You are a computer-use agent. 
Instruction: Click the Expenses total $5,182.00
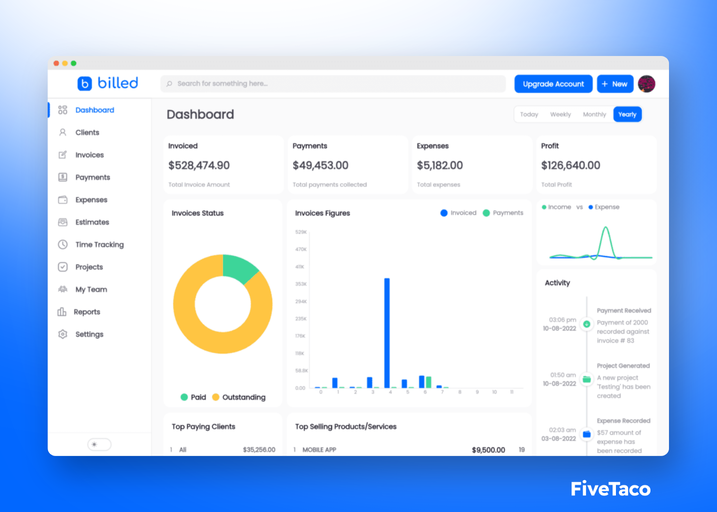[439, 165]
